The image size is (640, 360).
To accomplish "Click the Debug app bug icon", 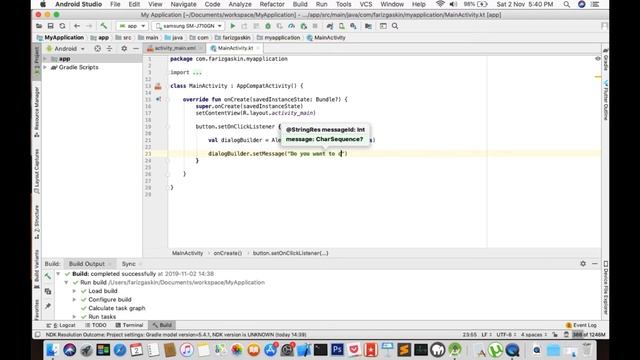I will (268, 26).
